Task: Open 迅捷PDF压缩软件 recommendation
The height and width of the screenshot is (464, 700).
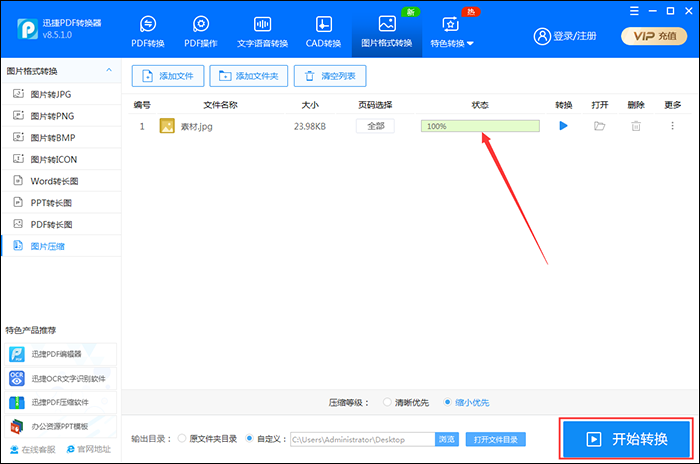Action: click(x=60, y=402)
